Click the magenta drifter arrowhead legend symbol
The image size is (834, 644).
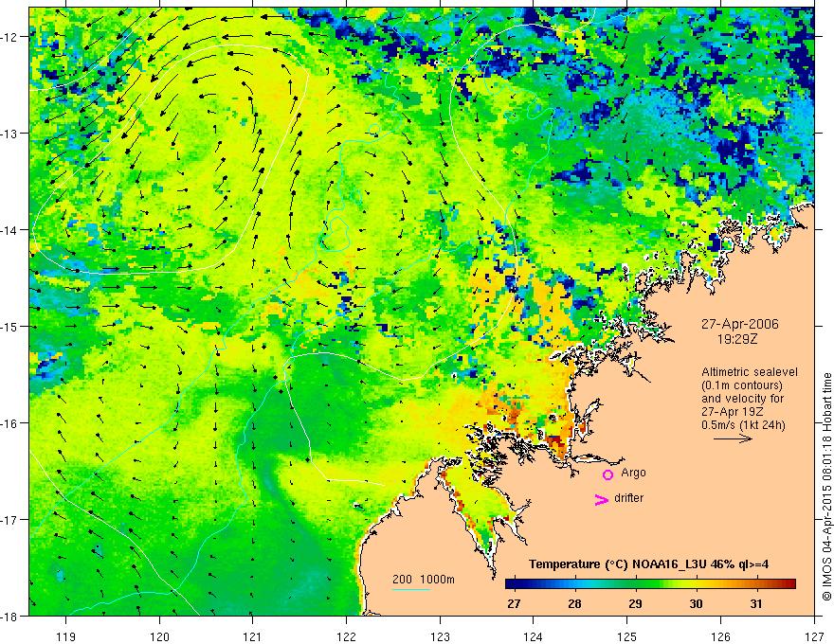tap(602, 499)
